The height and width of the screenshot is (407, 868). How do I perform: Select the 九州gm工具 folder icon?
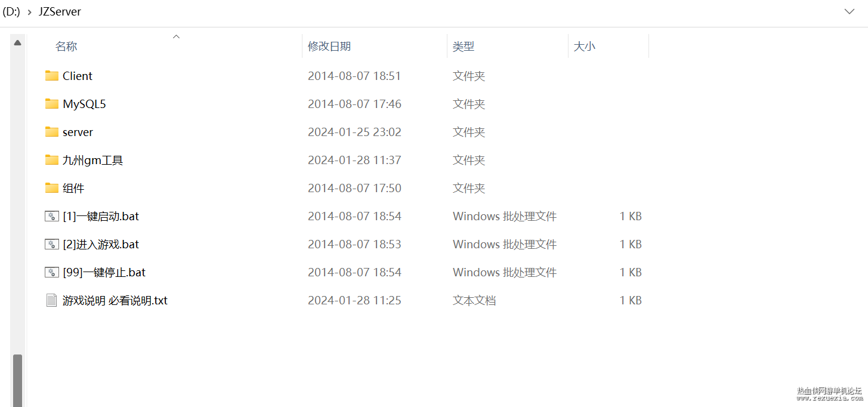pos(52,160)
